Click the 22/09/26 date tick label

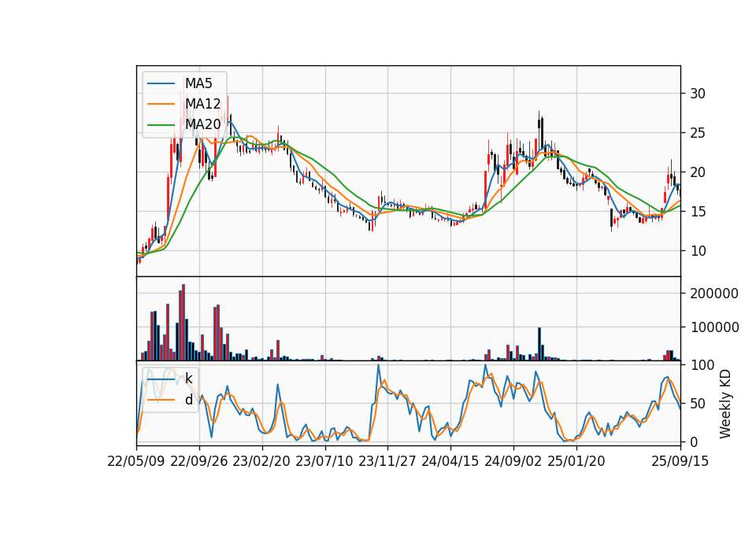pyautogui.click(x=199, y=461)
